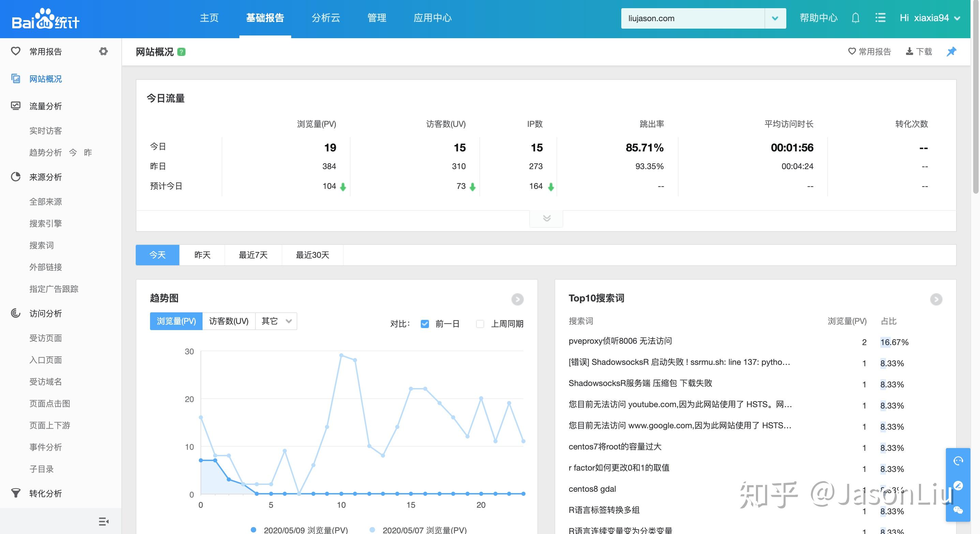This screenshot has height=534, width=980.
Task: Open the notification bell
Action: pos(855,18)
